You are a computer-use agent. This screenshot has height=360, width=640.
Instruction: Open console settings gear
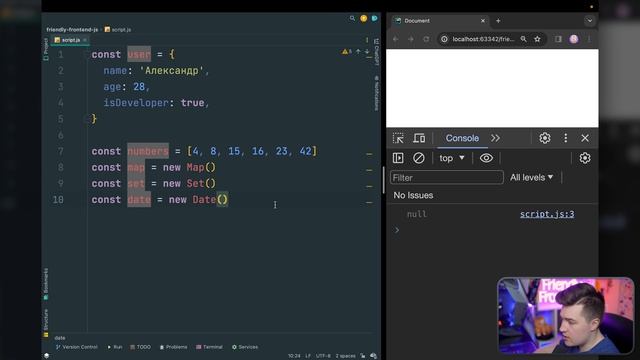(x=585, y=158)
